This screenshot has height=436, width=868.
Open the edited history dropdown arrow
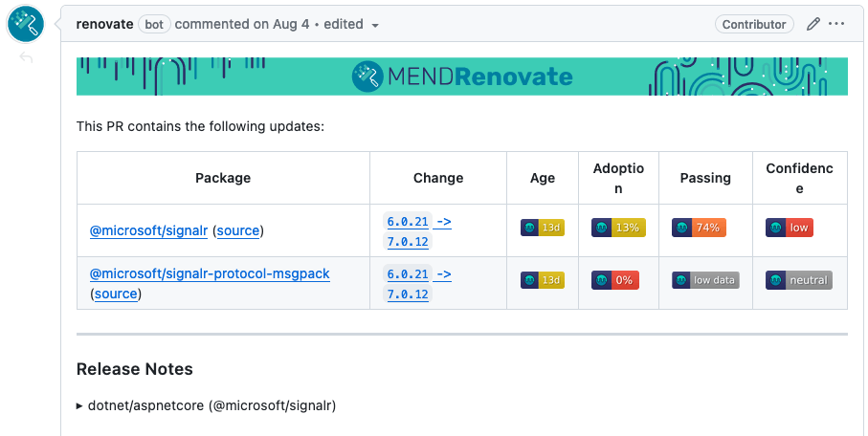coord(375,26)
